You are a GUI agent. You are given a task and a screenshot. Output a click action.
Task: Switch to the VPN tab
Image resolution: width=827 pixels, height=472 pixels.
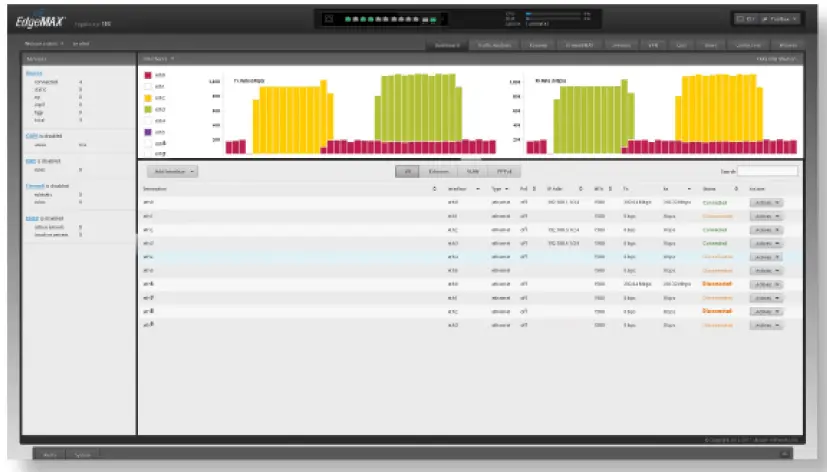point(653,45)
